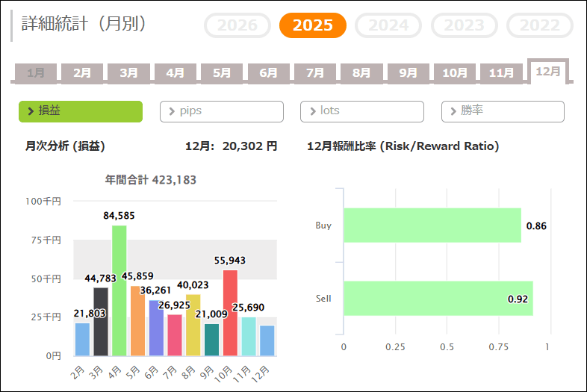Click the 7月 month tab
This screenshot has height=392, width=587.
point(315,73)
